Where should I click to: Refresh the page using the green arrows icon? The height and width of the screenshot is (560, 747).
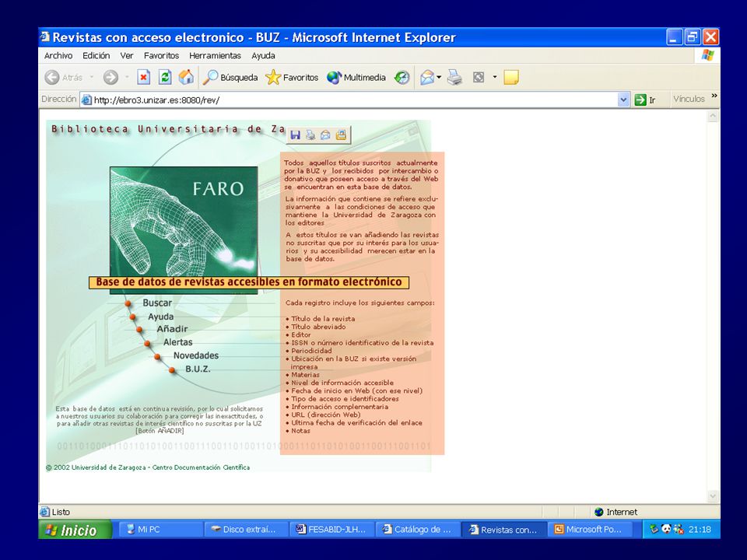tap(165, 77)
